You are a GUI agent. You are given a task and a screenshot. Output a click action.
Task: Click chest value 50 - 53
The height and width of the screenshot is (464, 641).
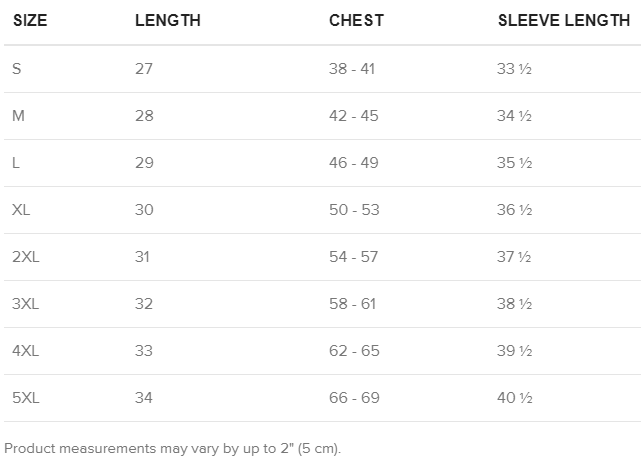pos(354,210)
